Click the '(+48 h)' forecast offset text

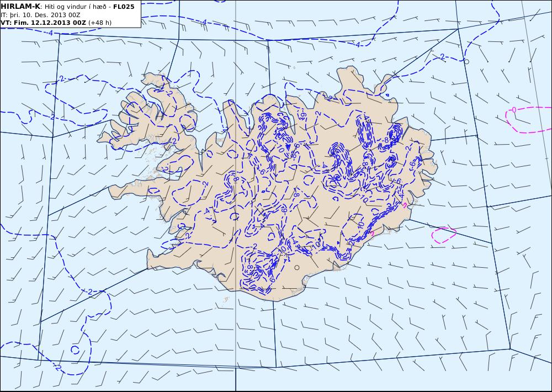(x=99, y=23)
